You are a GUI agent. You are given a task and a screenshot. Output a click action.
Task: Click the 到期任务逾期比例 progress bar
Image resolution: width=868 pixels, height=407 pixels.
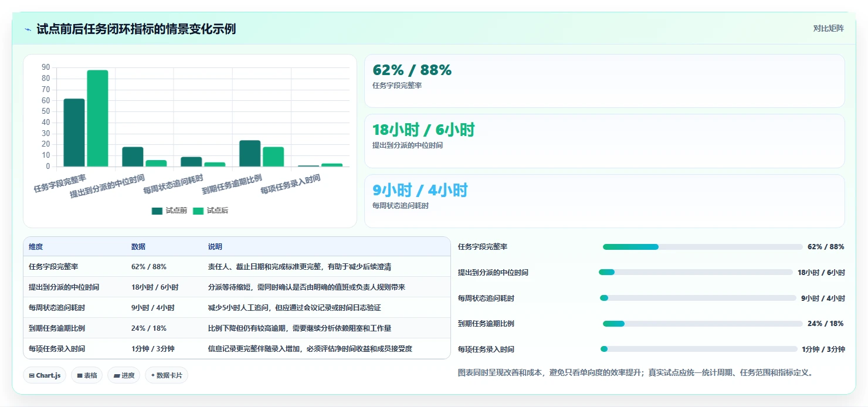tap(703, 324)
